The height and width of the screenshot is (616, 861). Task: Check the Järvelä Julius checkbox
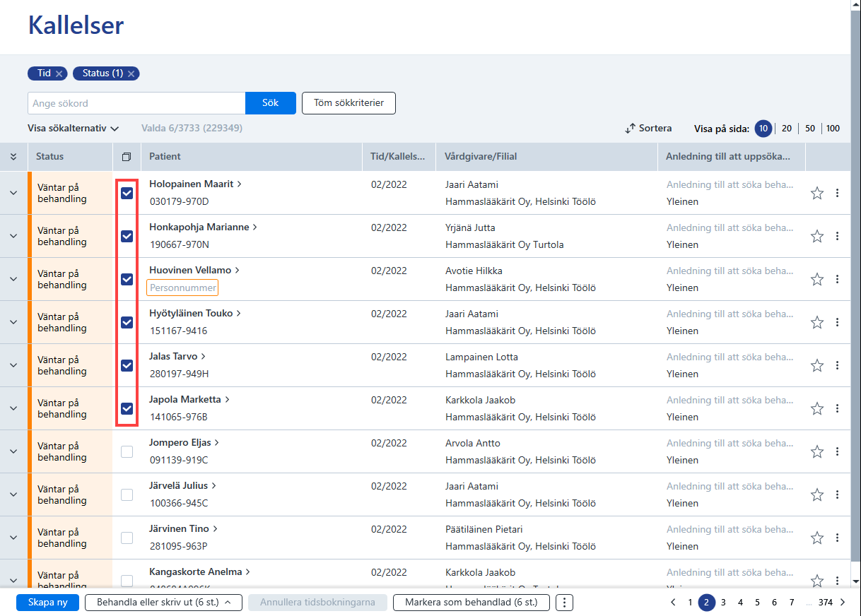point(127,494)
